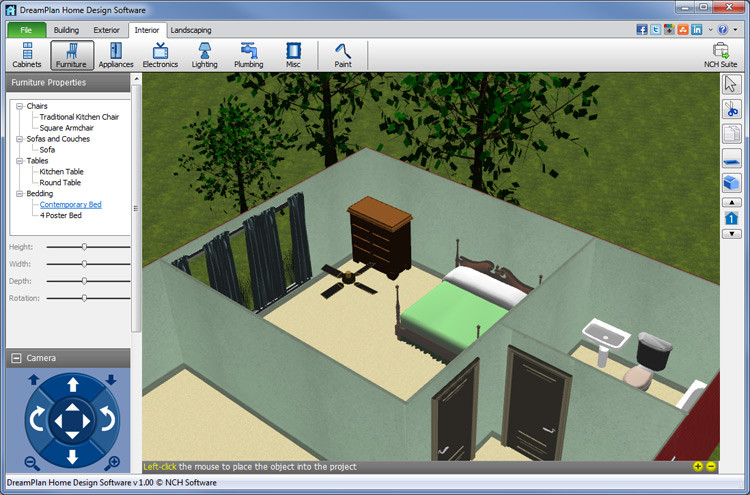
Task: Switch to the Interior tab
Action: tap(147, 30)
